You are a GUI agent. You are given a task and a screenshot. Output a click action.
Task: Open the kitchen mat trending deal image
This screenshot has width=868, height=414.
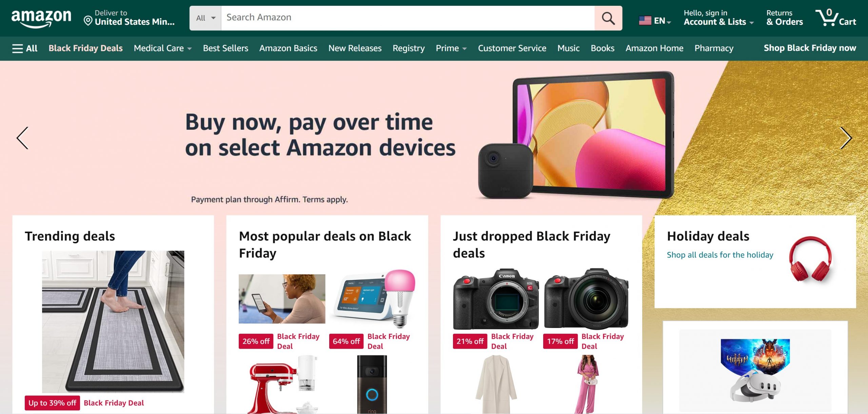tap(113, 322)
